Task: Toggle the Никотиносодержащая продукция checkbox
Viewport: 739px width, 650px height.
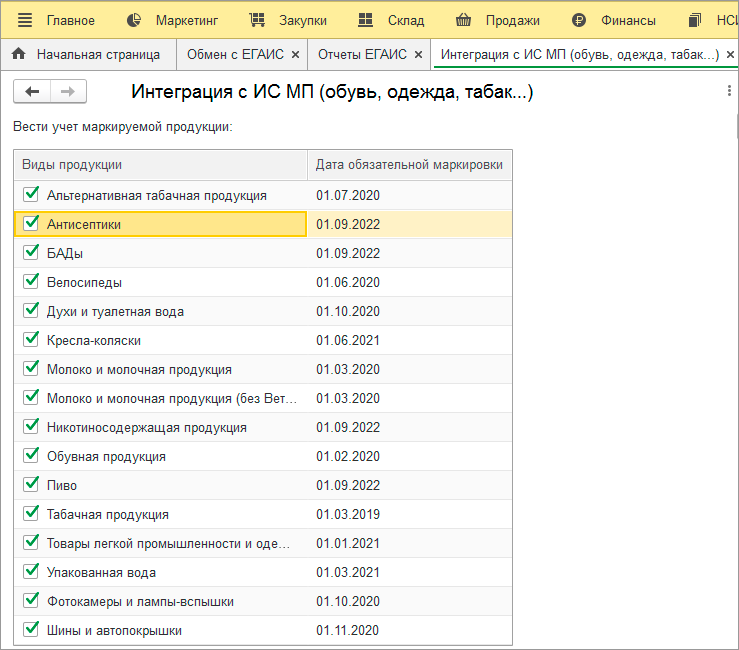Action: 31,426
